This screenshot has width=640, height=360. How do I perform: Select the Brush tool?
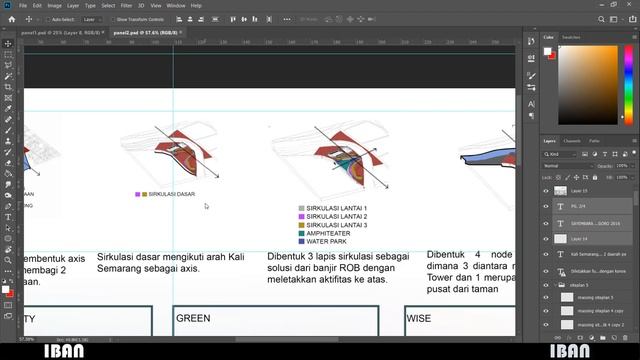tap(8, 130)
